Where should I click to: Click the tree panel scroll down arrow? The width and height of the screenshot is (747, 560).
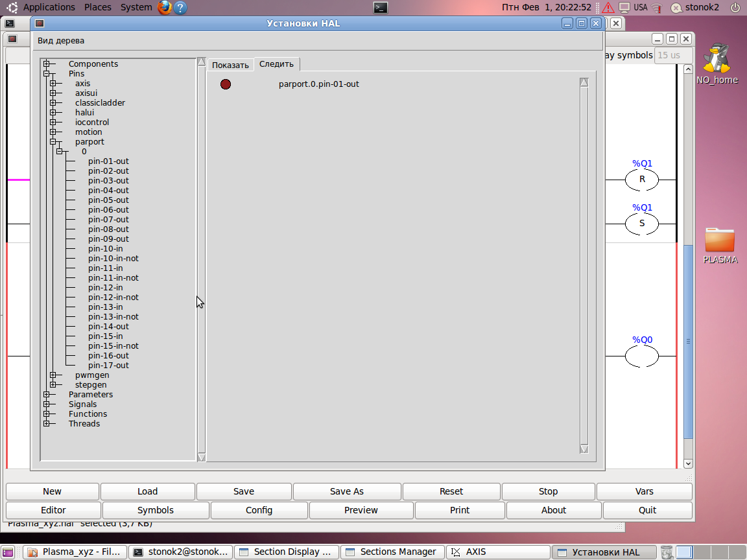202,457
